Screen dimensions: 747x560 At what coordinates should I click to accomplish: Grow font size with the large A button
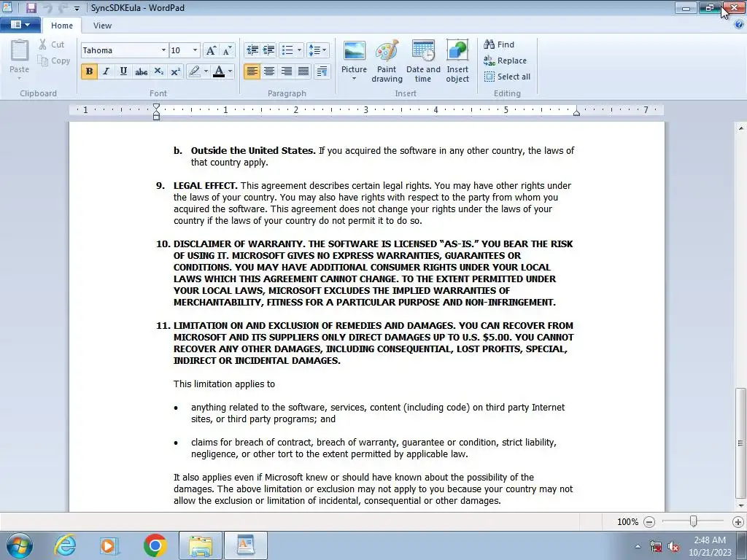211,50
